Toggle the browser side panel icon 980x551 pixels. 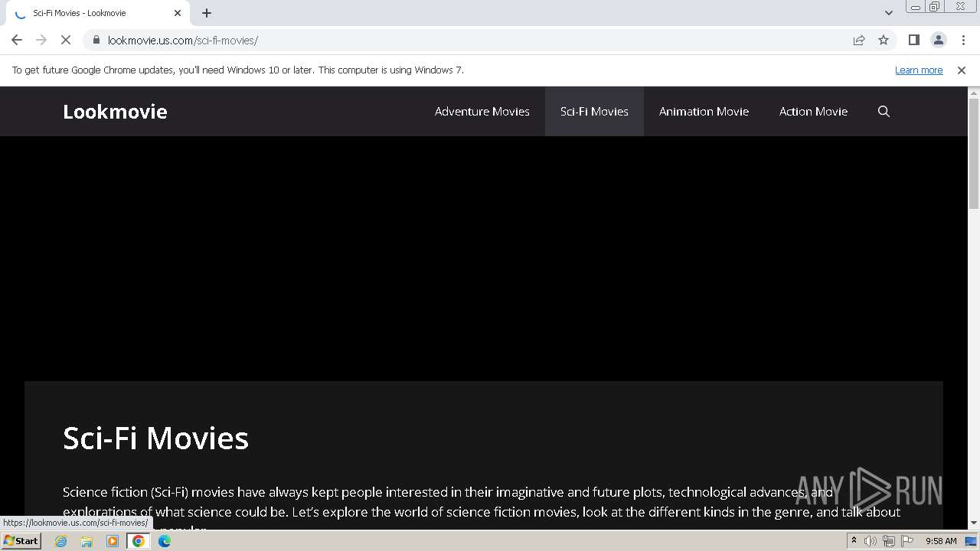click(913, 40)
